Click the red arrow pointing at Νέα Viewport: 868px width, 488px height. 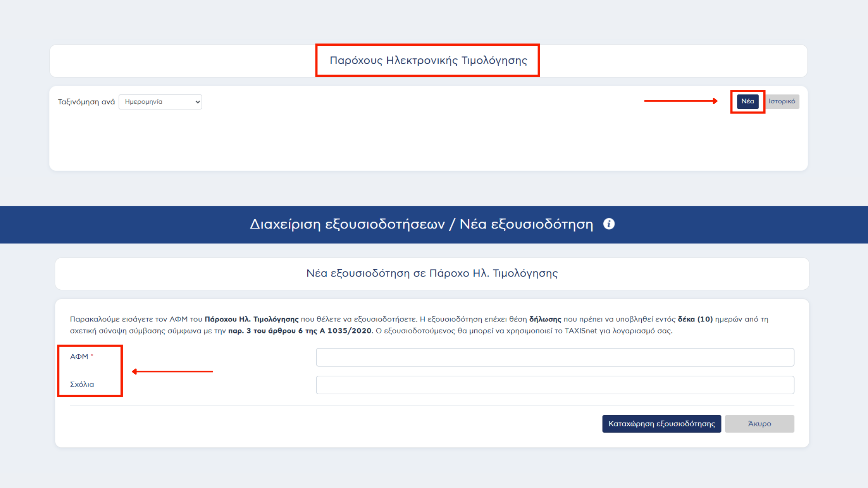681,101
